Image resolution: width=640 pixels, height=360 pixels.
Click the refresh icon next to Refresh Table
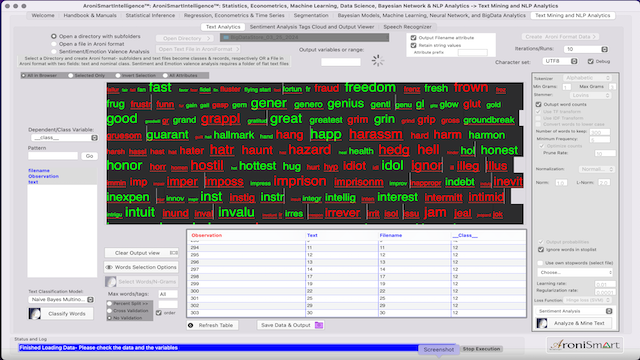[x=191, y=325]
